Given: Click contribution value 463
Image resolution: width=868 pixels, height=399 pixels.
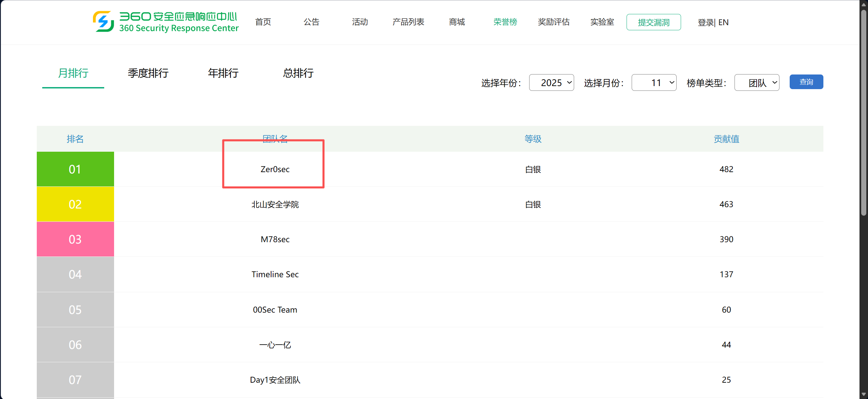Looking at the screenshot, I should tap(726, 204).
